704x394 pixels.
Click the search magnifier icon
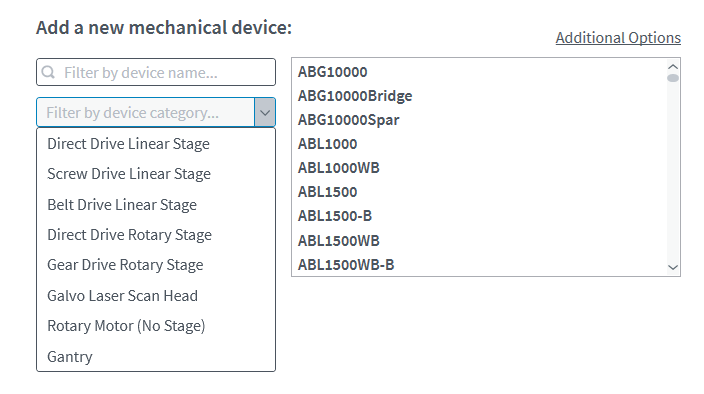tap(48, 72)
